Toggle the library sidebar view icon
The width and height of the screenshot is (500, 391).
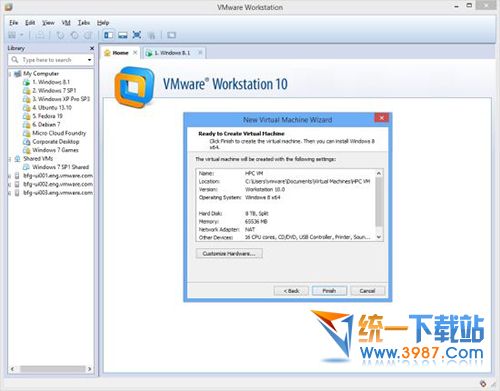point(108,35)
